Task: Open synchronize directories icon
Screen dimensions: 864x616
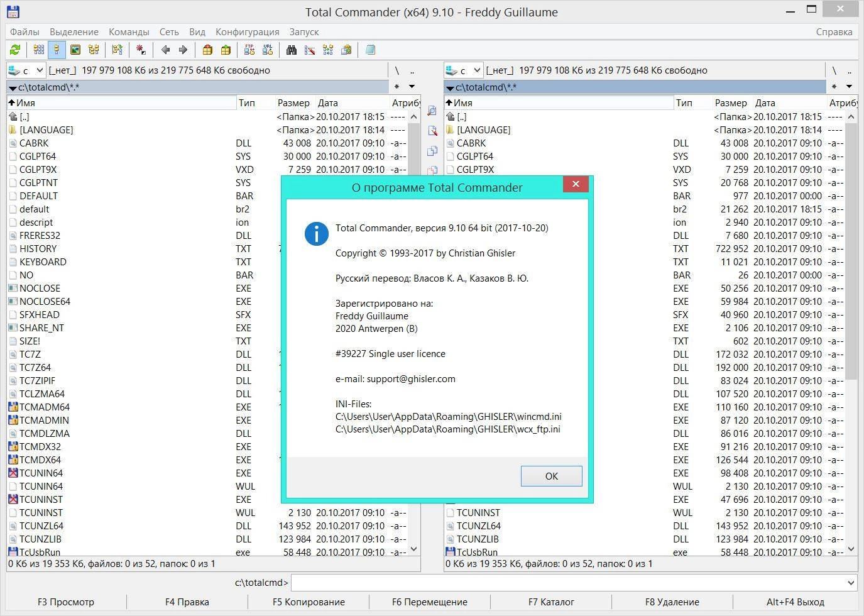Action: click(x=327, y=50)
